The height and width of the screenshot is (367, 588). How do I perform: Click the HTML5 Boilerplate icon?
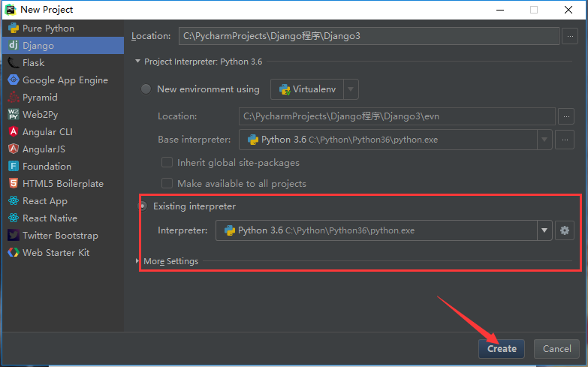click(x=14, y=183)
